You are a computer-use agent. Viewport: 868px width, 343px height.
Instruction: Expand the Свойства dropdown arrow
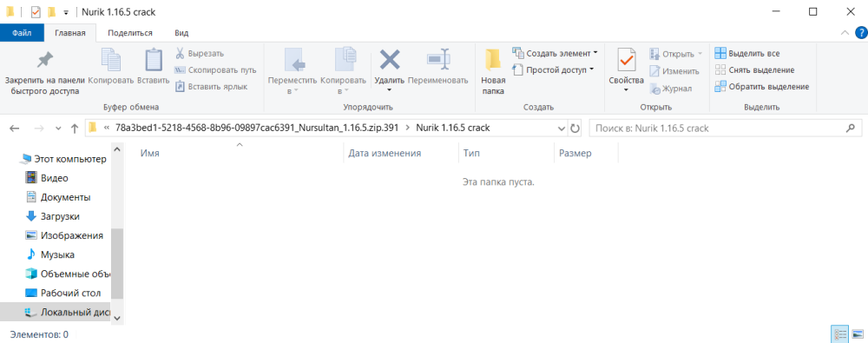(626, 90)
